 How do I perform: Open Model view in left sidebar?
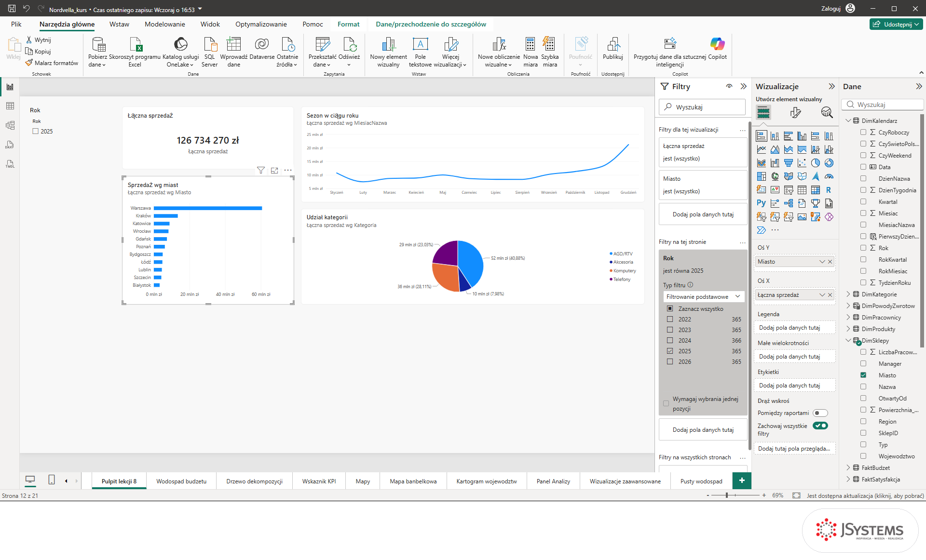click(x=10, y=125)
